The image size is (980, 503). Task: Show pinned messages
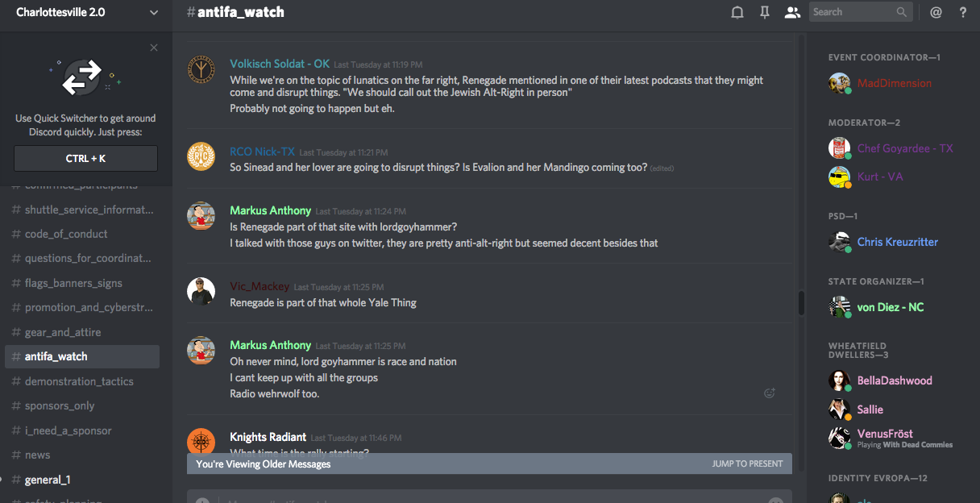tap(765, 12)
